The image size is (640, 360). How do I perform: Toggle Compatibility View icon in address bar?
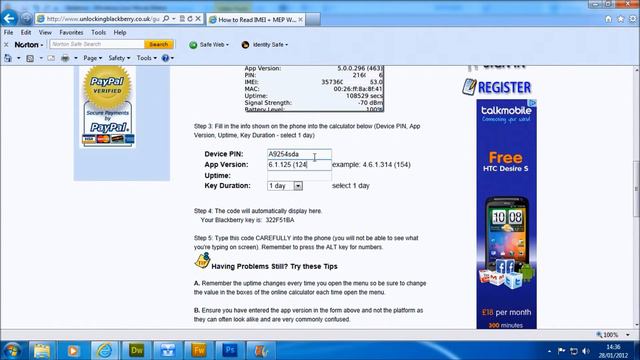182,19
